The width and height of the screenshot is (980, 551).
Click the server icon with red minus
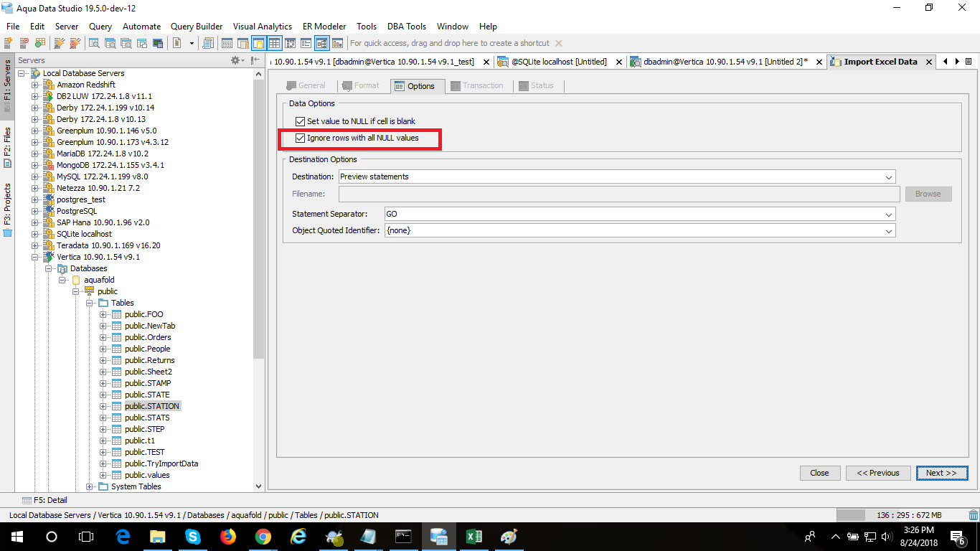click(24, 43)
